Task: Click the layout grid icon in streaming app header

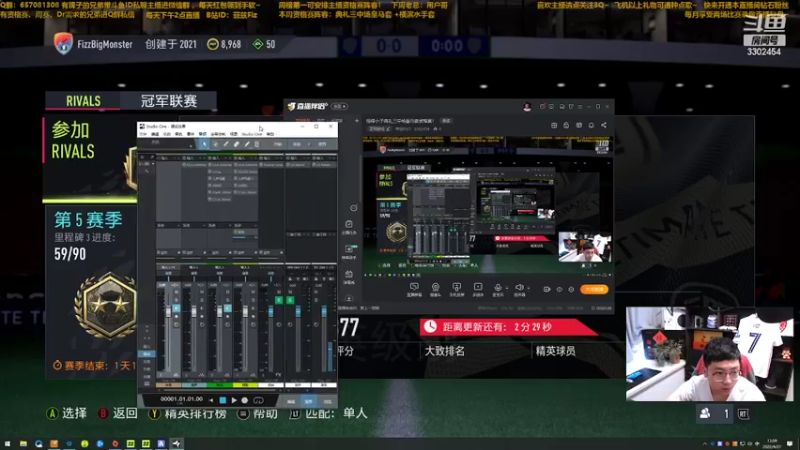Action: click(554, 125)
